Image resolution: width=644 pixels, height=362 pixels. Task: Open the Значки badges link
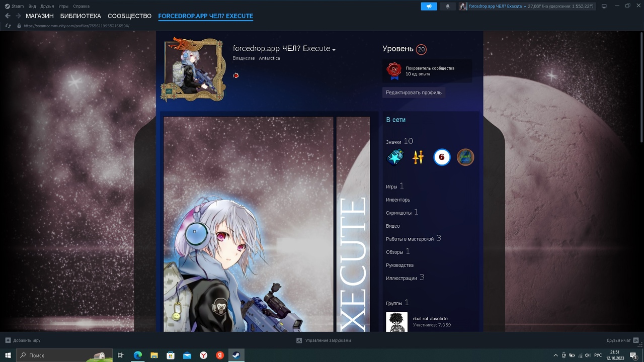pyautogui.click(x=393, y=142)
